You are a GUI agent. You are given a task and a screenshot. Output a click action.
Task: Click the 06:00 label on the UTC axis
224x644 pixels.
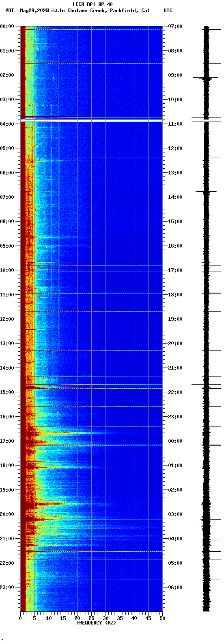[175, 587]
